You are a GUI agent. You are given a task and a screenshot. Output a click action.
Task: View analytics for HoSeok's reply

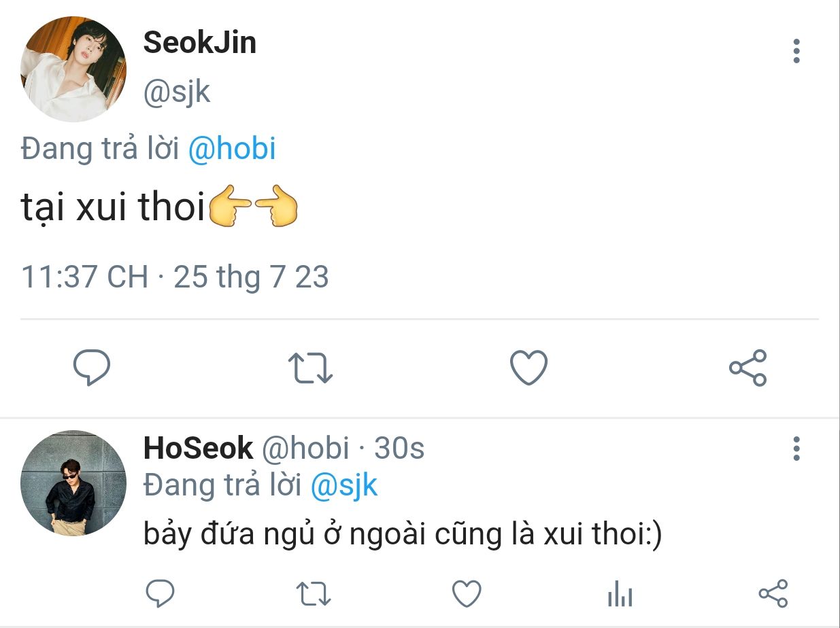tap(620, 593)
